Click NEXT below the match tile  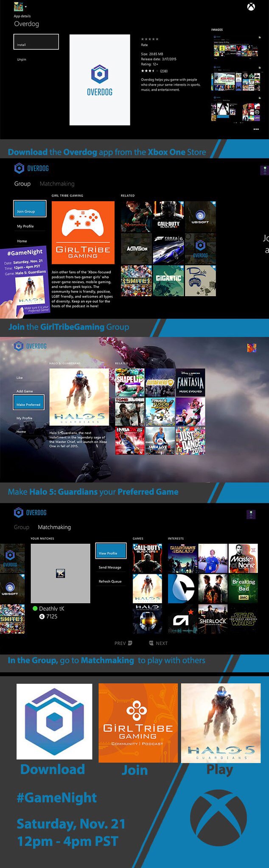(158, 643)
